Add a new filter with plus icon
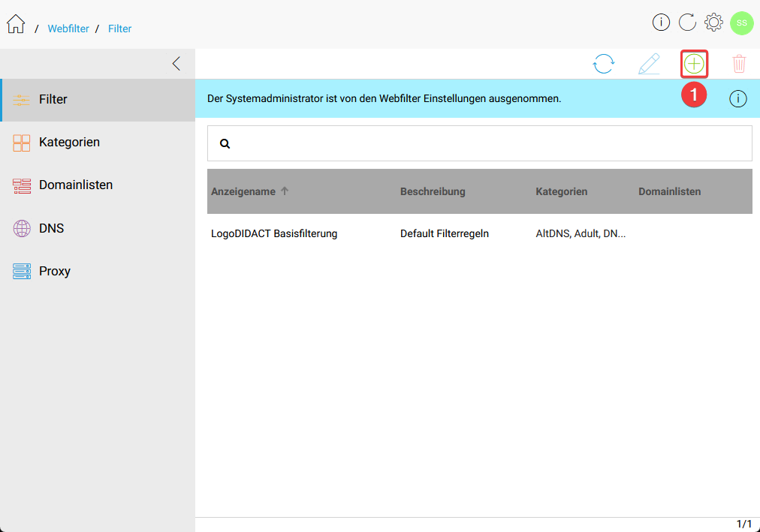Screen dimensions: 760x532 pyautogui.click(x=694, y=64)
